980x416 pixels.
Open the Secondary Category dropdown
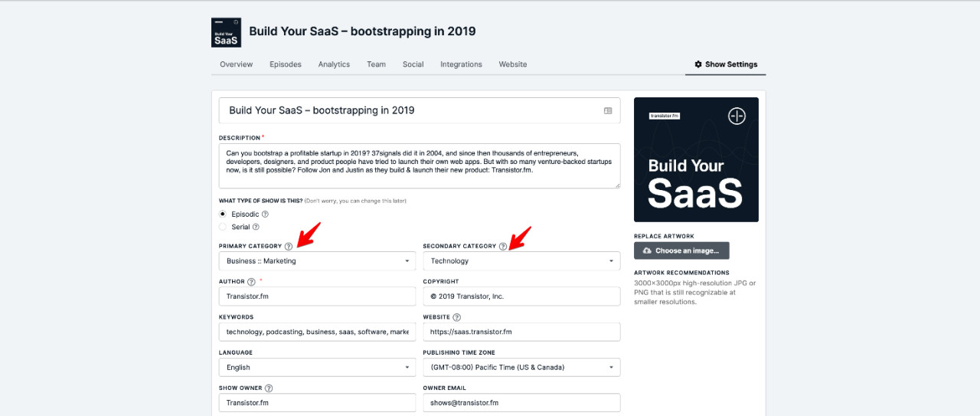(x=521, y=261)
